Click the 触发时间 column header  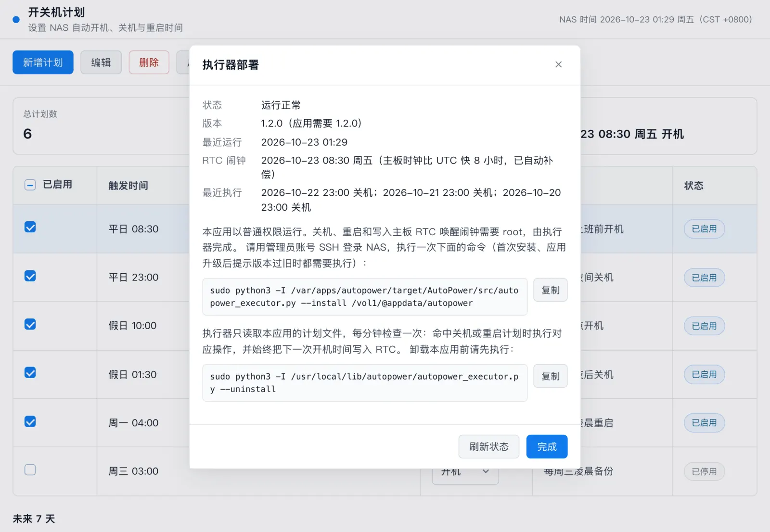point(128,186)
